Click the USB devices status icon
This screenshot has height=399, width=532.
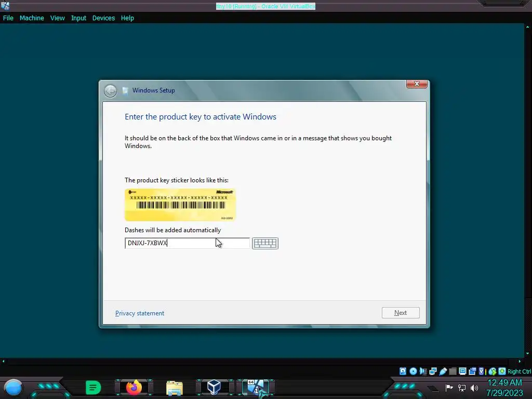click(x=443, y=371)
